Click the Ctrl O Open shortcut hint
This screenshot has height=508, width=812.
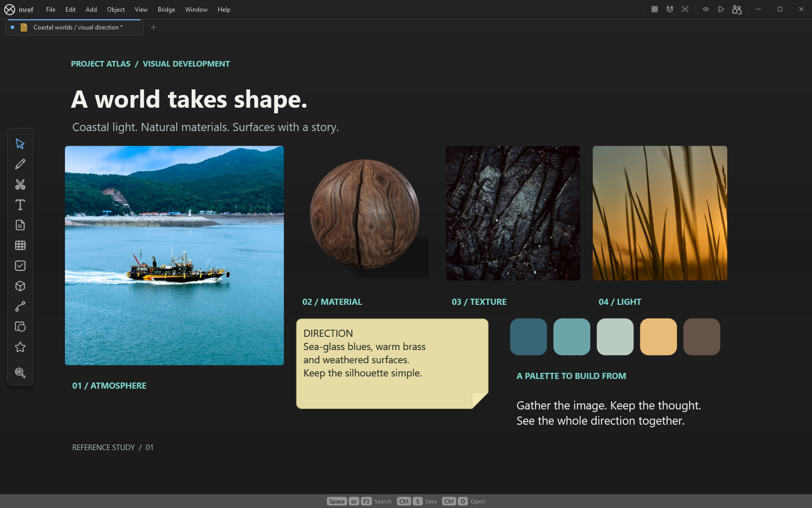click(x=463, y=501)
